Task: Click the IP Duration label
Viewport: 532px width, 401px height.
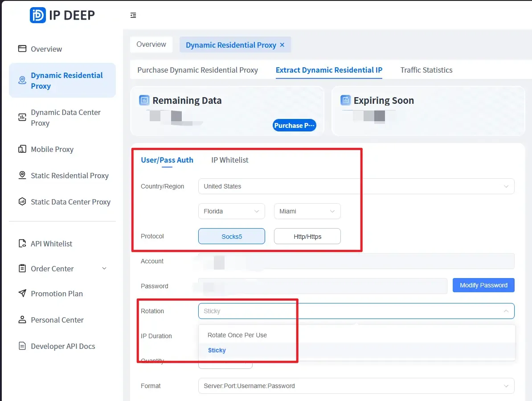Action: (x=156, y=336)
